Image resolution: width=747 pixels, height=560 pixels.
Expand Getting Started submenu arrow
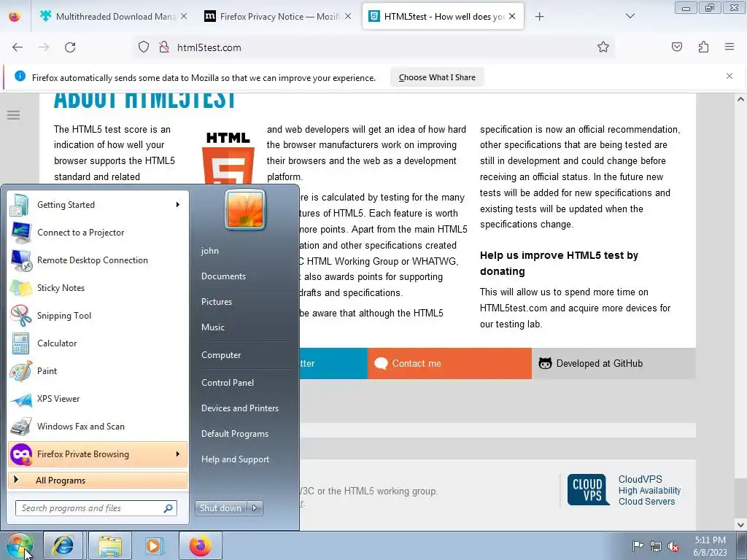178,205
